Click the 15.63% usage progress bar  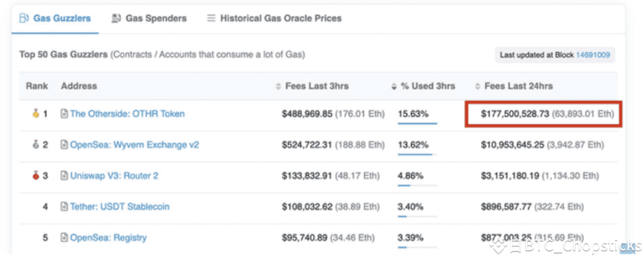[x=417, y=123]
